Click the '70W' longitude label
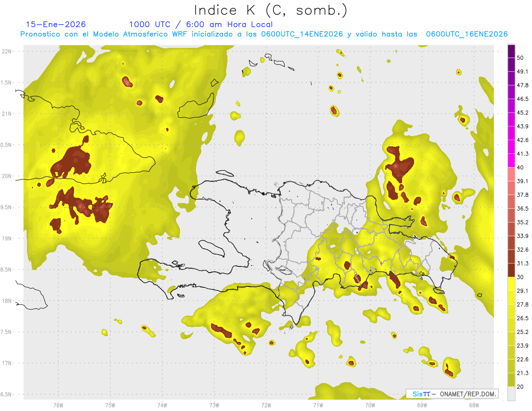This screenshot has width=532, height=411. tap(370, 405)
